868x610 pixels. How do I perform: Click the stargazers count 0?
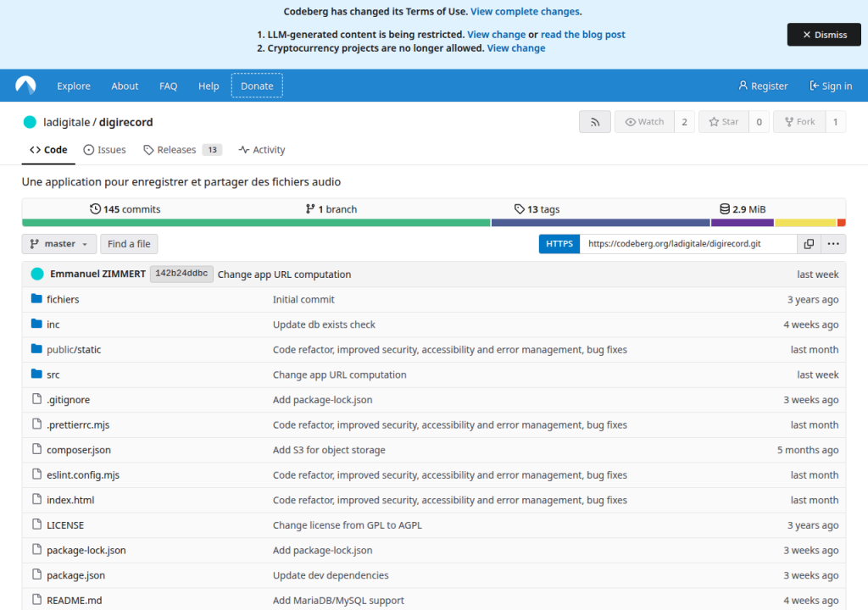[759, 122]
